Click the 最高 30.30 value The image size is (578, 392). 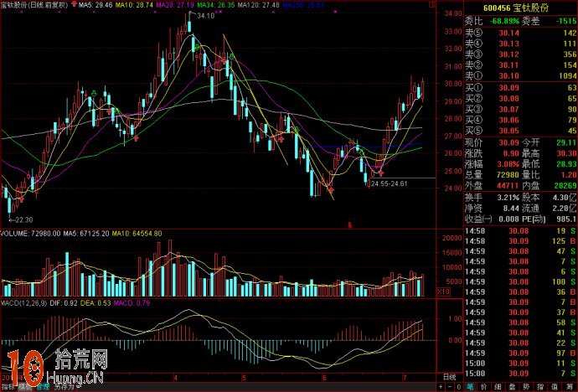coord(566,153)
